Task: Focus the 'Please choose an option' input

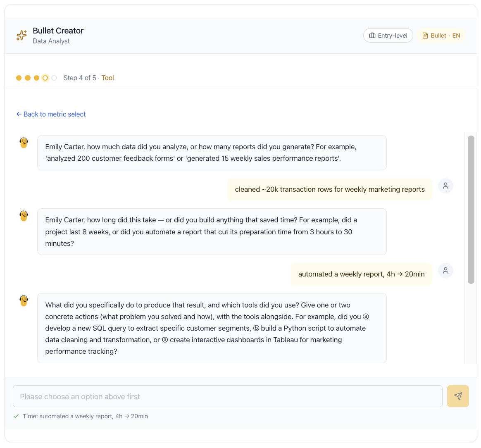Action: (228, 396)
